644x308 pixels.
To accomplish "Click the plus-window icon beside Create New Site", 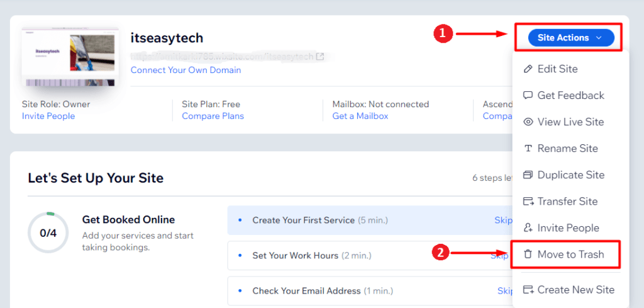I will pos(528,290).
